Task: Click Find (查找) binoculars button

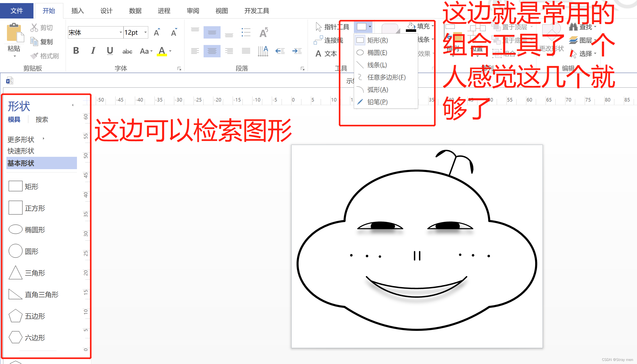Action: (x=583, y=27)
